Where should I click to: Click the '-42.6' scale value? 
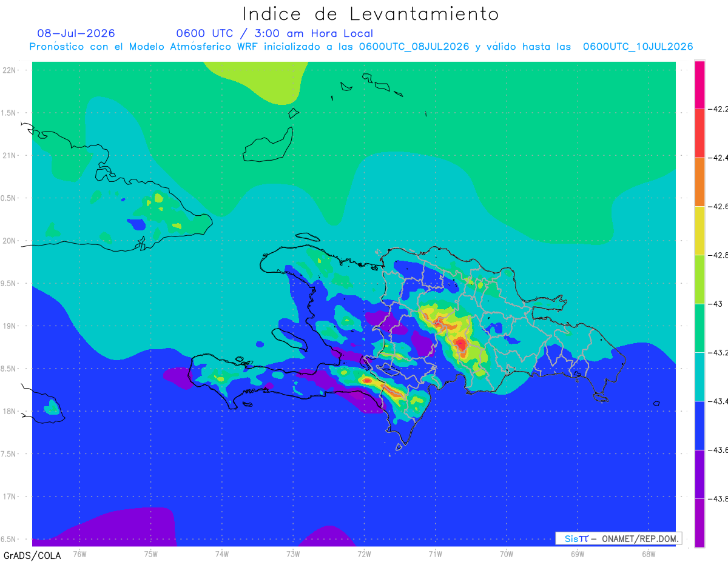click(x=718, y=206)
